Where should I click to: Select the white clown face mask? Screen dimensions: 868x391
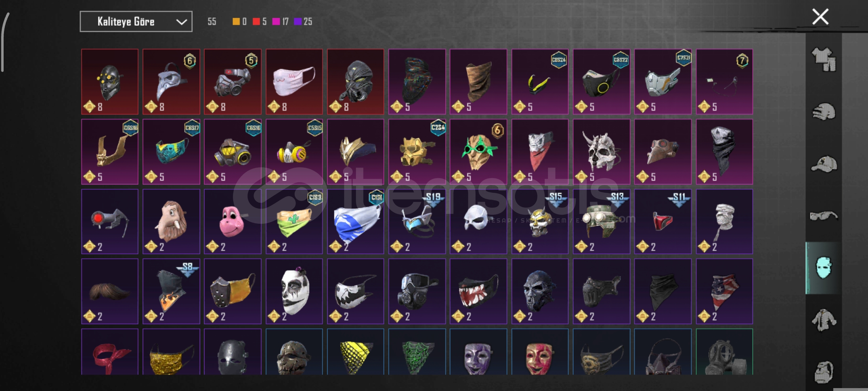[x=294, y=291]
